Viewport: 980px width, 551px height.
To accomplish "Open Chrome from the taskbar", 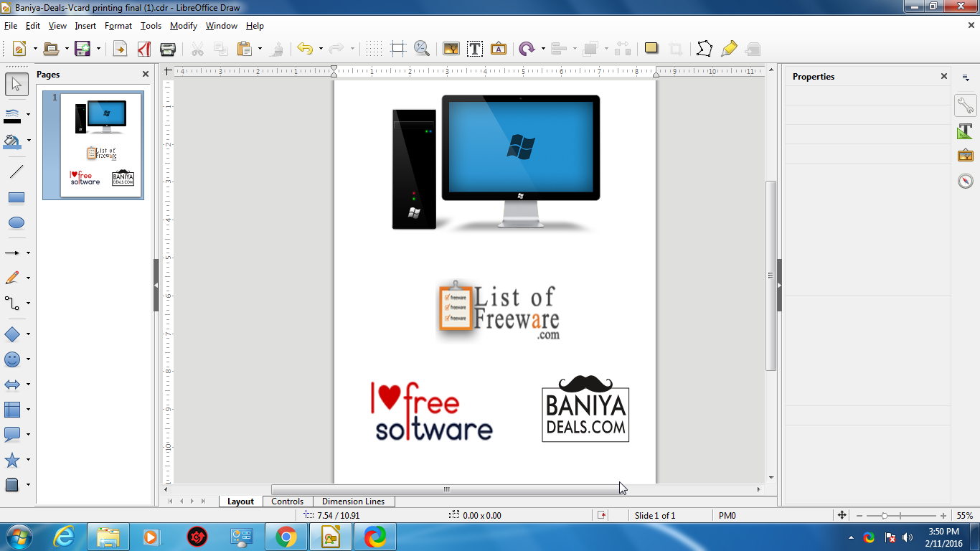I will coord(286,537).
